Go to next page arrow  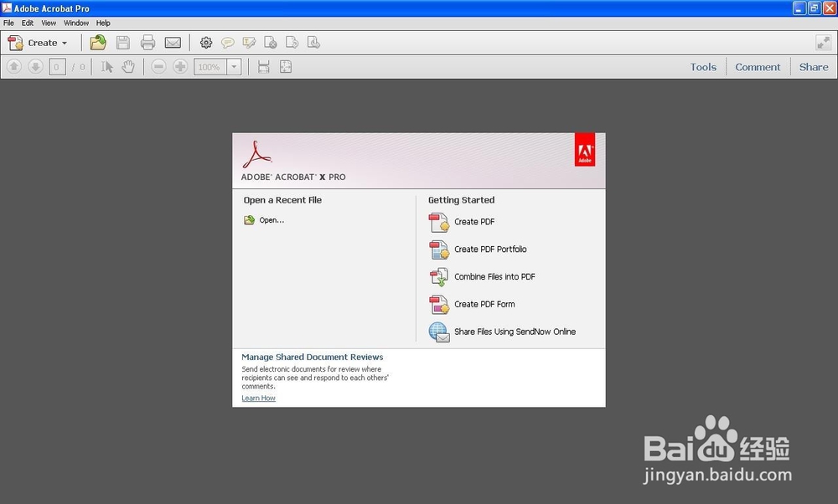point(36,67)
